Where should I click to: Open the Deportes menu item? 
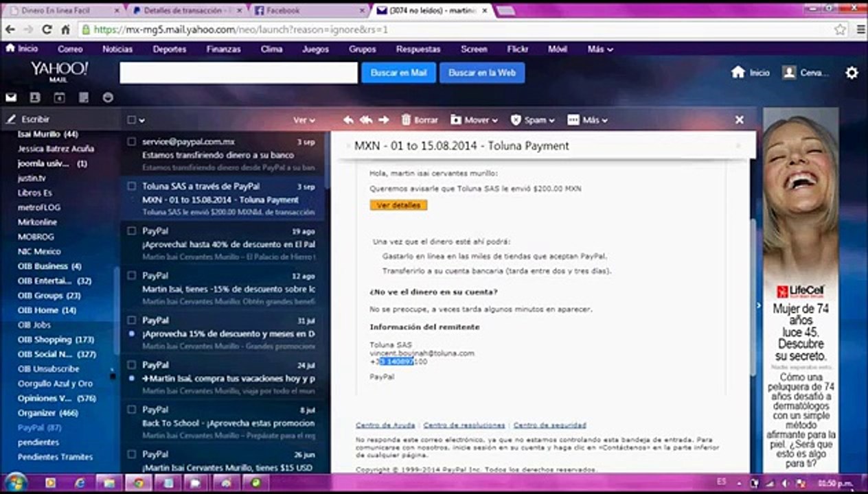tap(170, 49)
